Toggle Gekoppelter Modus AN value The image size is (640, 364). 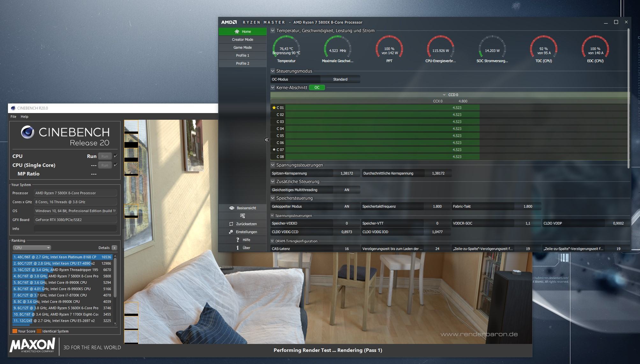pos(347,206)
